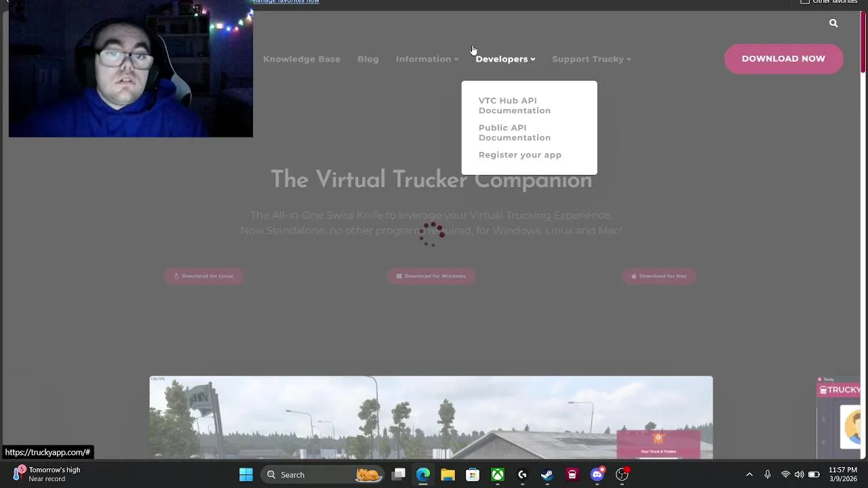Expand the Support Trucky dropdown menu
This screenshot has height=488, width=868.
[x=591, y=59]
